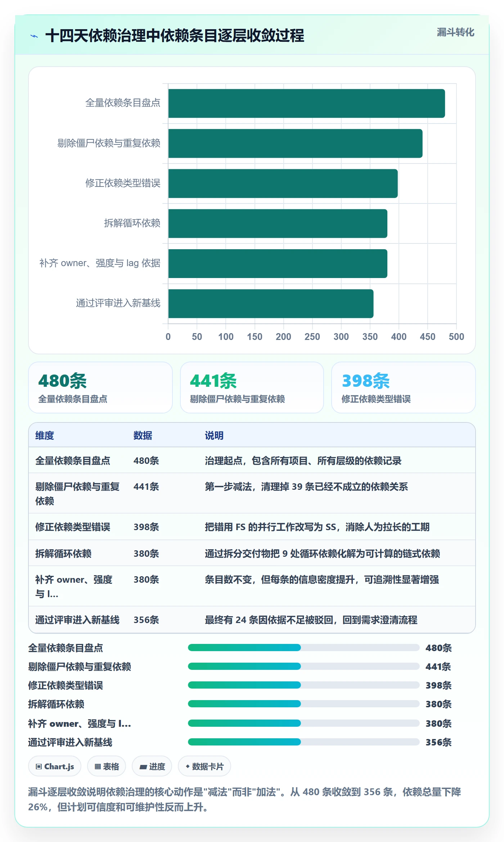
Task: Click progress bar for 全量依赖条目盘点
Action: [x=303, y=648]
